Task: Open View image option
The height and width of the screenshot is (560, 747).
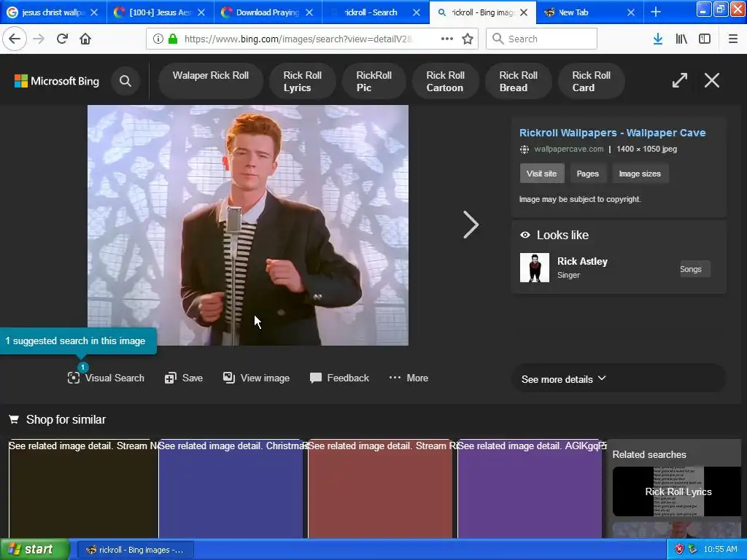Action: click(x=256, y=378)
